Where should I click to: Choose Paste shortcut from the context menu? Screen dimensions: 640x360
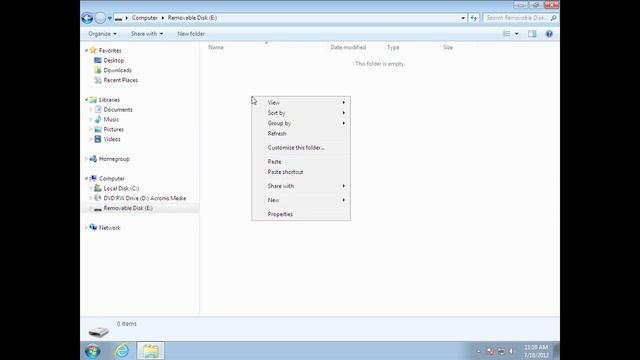(x=301, y=172)
